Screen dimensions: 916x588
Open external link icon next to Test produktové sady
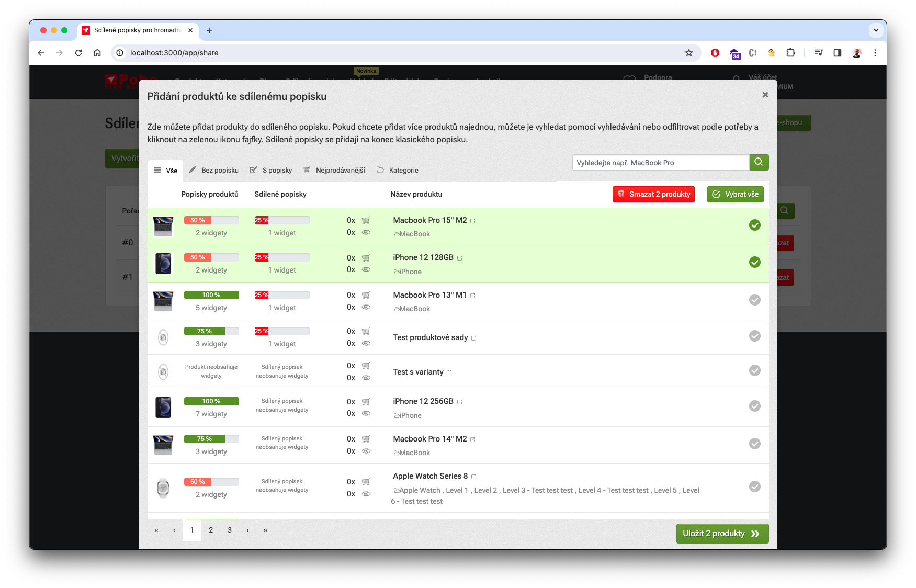click(474, 338)
